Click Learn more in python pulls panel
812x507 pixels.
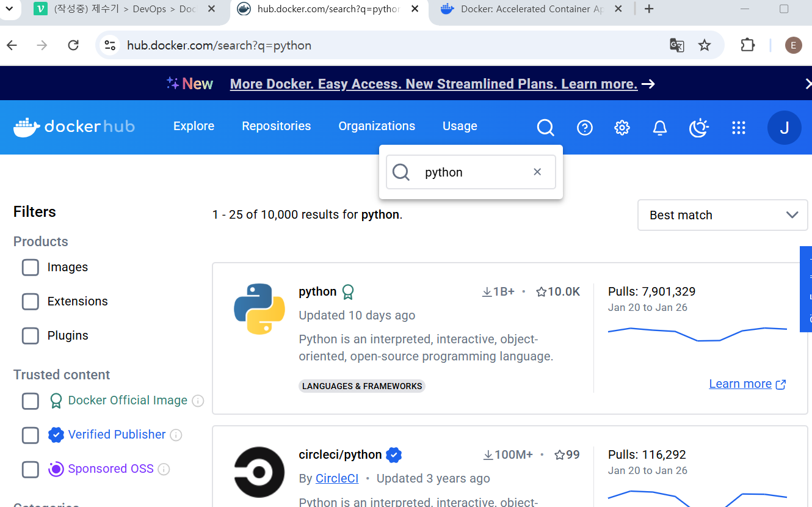pos(747,384)
